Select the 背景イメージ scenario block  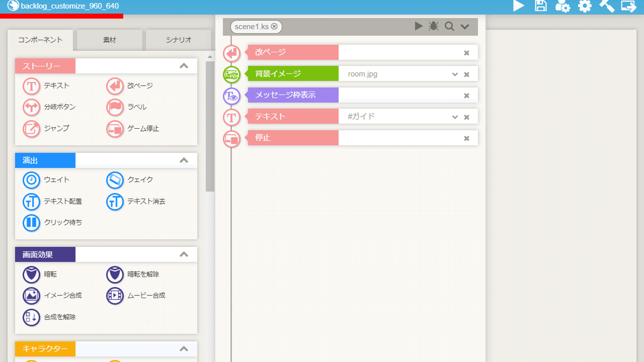293,74
